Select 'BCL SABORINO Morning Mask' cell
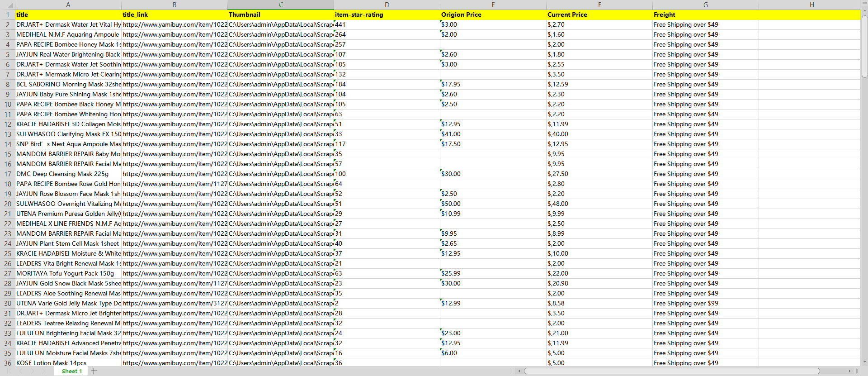The height and width of the screenshot is (376, 868). point(68,84)
